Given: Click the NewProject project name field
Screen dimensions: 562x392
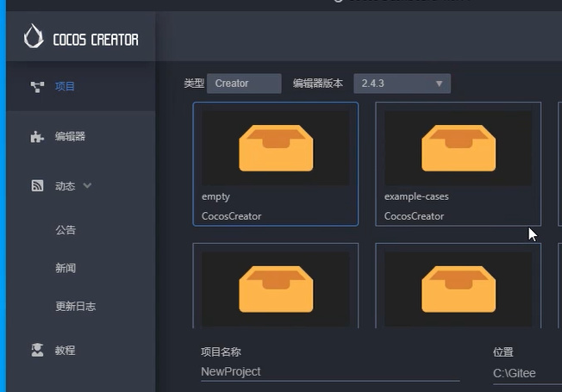Looking at the screenshot, I should click(x=330, y=372).
